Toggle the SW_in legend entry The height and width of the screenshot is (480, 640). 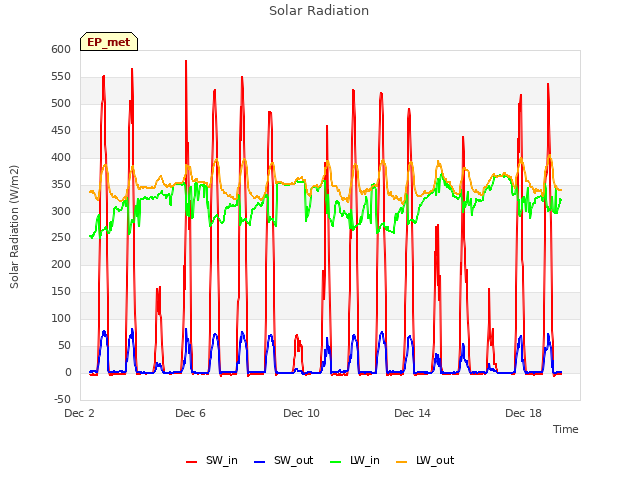pyautogui.click(x=211, y=460)
